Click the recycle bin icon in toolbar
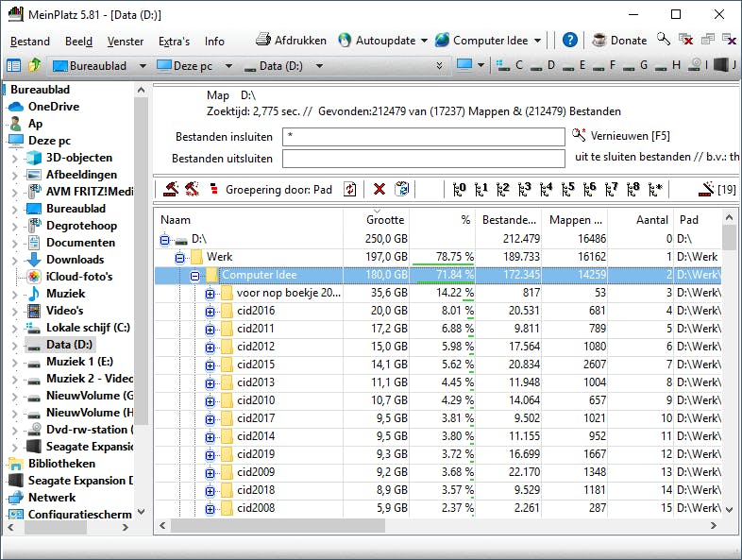Screen dimensions: 742x560 click(x=402, y=189)
